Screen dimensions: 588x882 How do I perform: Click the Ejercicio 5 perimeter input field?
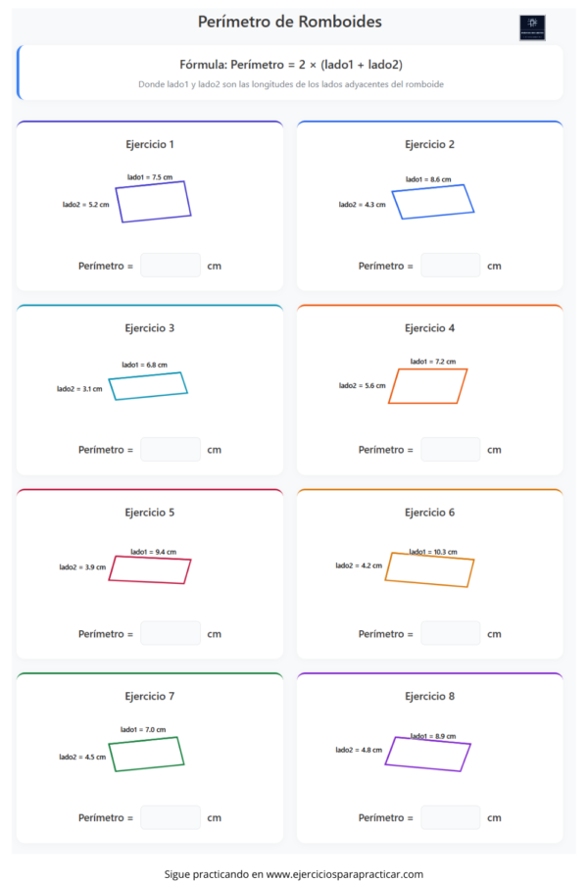171,633
